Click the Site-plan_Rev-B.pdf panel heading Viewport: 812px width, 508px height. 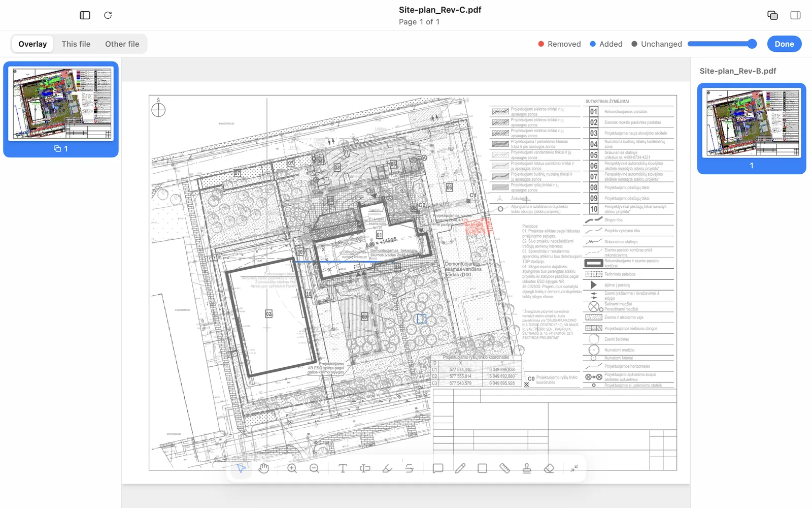point(738,71)
